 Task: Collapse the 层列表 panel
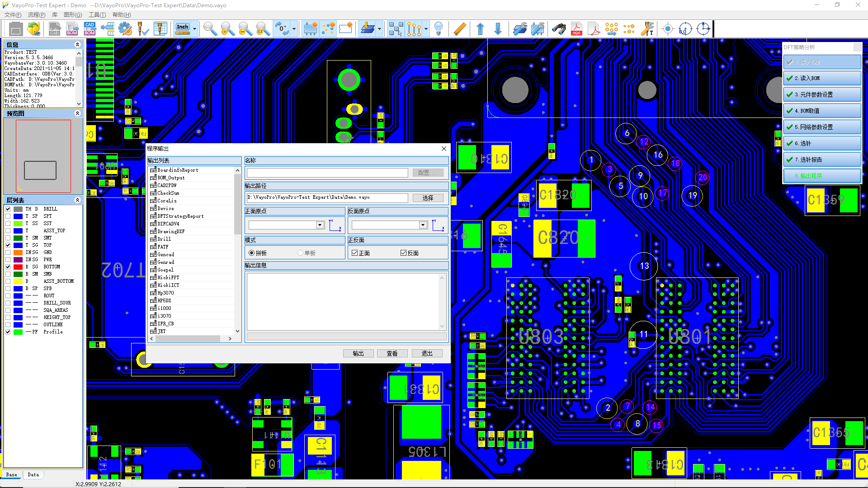[x=77, y=200]
